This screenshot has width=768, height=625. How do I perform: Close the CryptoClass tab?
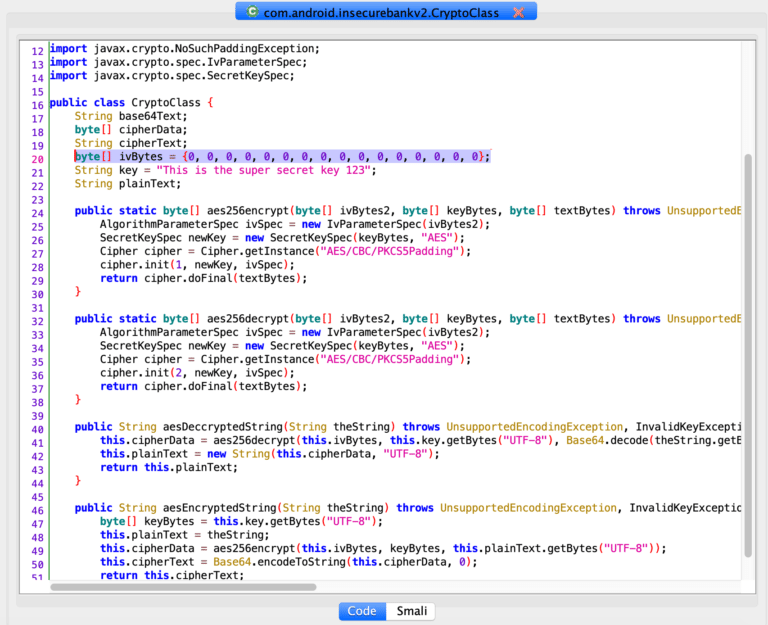pos(519,13)
